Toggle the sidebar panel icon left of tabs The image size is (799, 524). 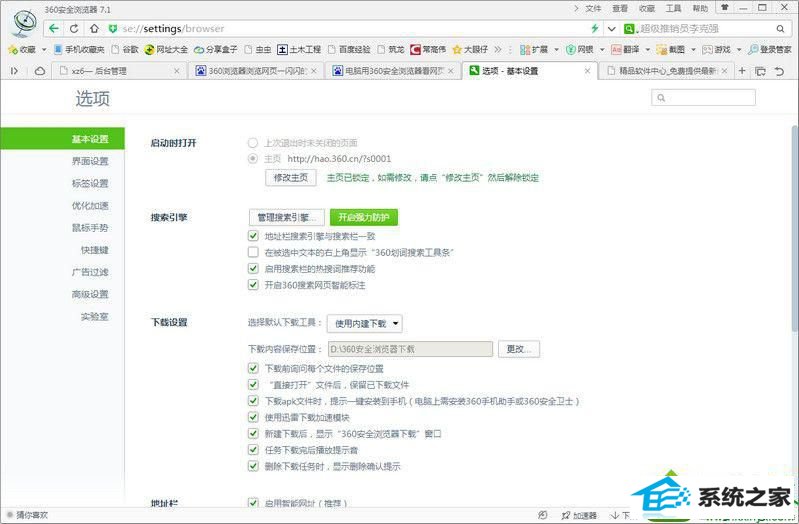14,71
